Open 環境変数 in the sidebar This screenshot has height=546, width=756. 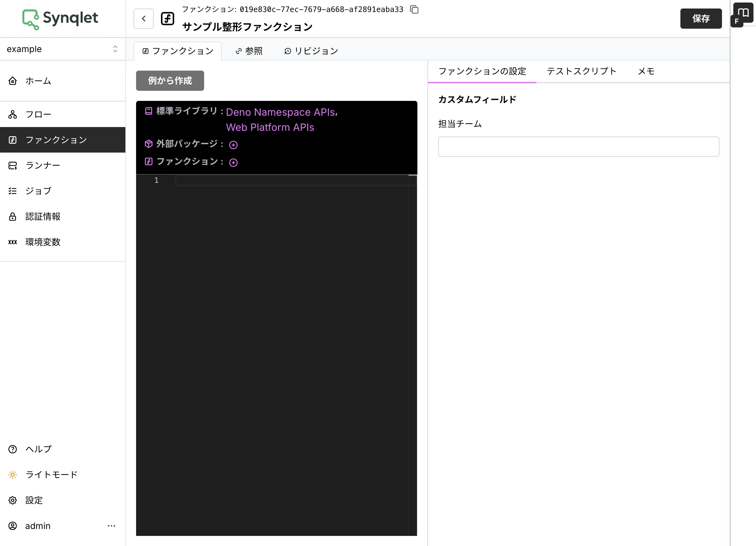(63, 242)
